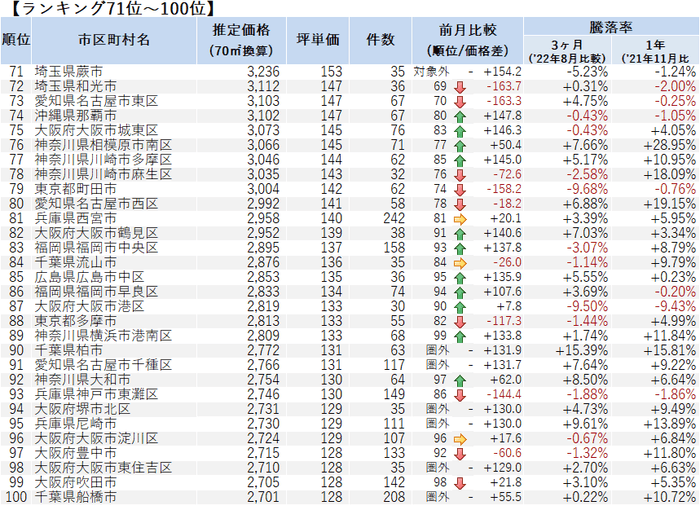Screen dimensions: 700x505
Task: Click the red down arrow for 大阪府吹田市
Action: 460,483
